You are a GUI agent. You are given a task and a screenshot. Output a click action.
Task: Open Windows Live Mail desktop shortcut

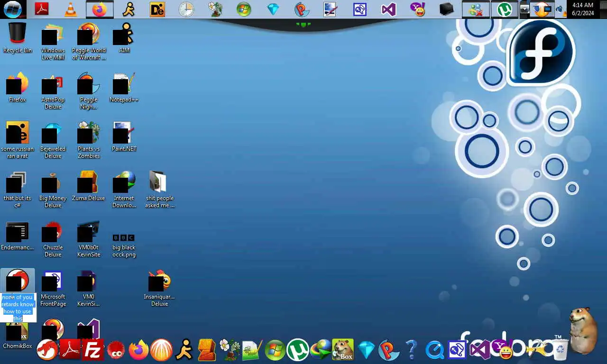coord(53,41)
